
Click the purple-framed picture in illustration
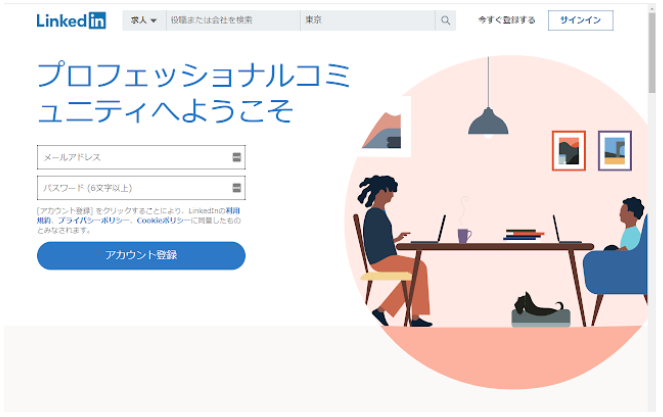[x=615, y=151]
